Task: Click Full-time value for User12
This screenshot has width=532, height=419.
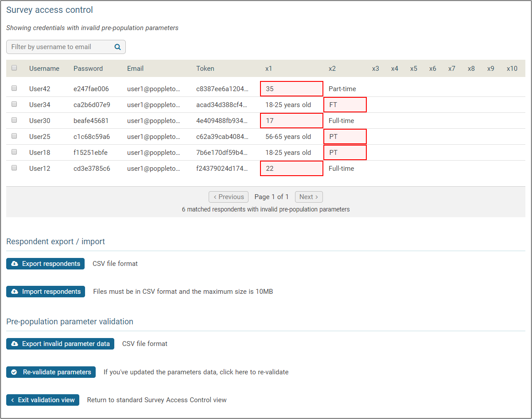Action: (342, 169)
